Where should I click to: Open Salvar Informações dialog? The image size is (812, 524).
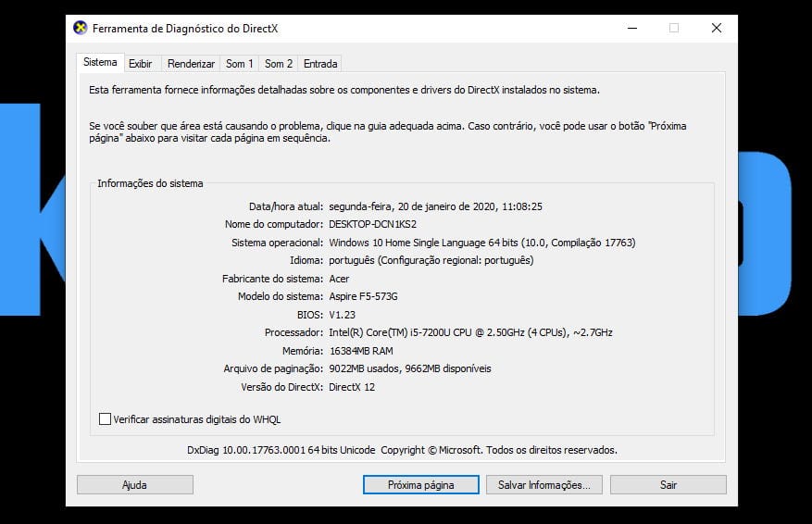click(543, 484)
